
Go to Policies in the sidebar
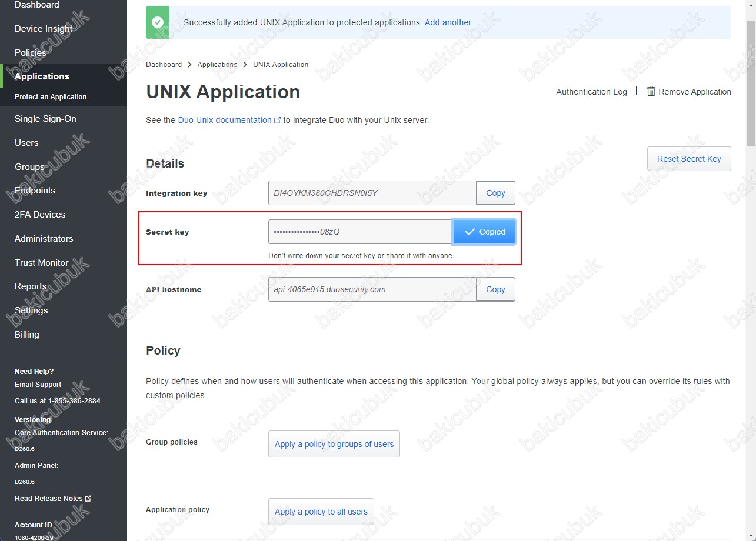31,53
